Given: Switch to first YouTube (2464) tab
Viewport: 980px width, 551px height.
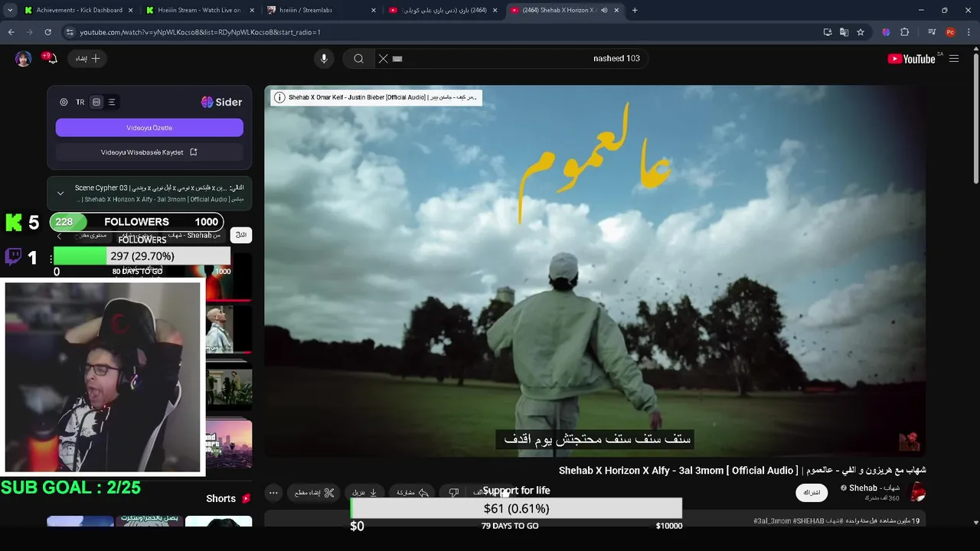Looking at the screenshot, I should click(443, 10).
